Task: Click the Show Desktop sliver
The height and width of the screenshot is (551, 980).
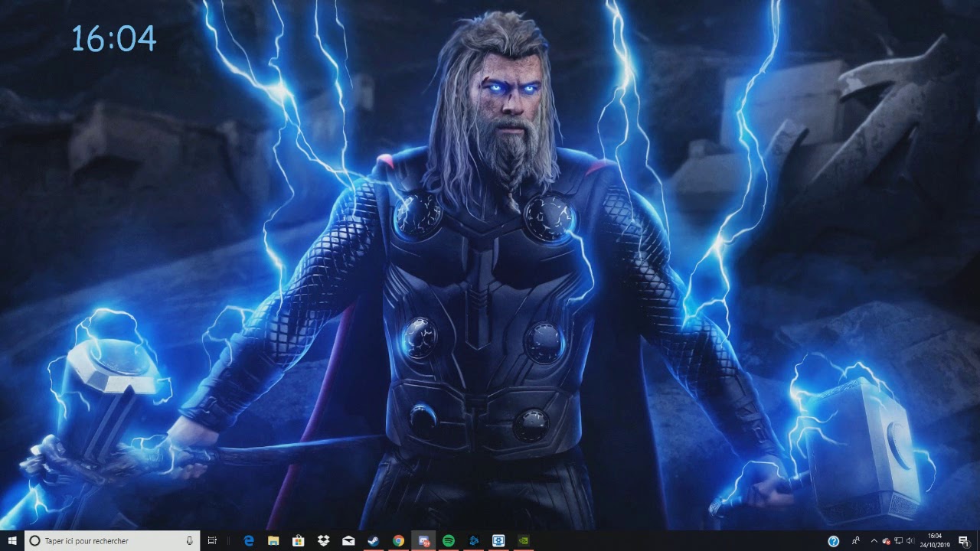Action: [x=978, y=541]
